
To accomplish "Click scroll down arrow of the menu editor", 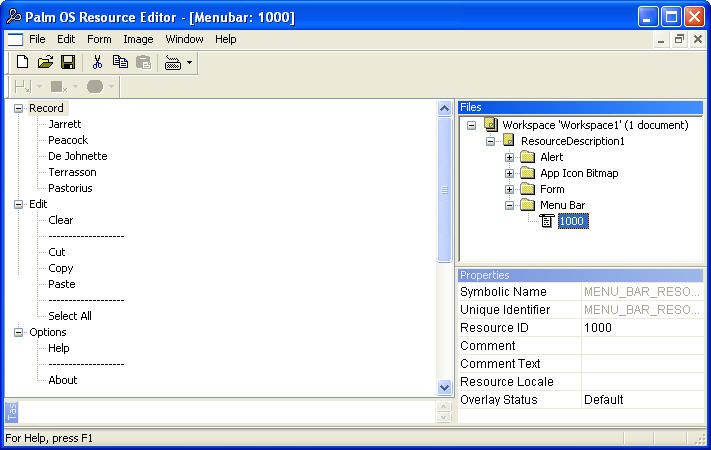I will (x=444, y=387).
